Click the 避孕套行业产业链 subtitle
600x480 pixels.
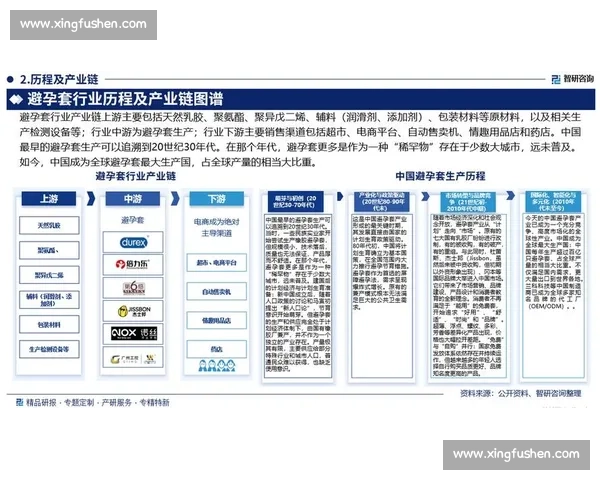[136, 176]
